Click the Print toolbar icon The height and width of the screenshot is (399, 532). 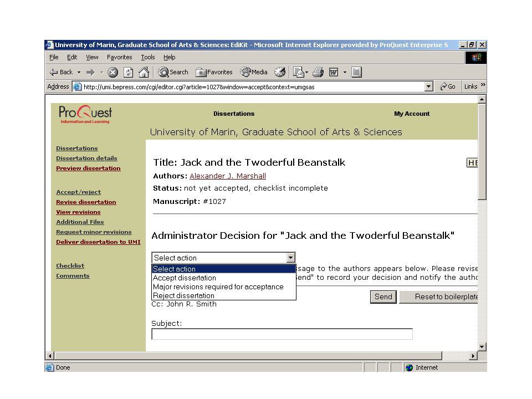click(x=318, y=72)
